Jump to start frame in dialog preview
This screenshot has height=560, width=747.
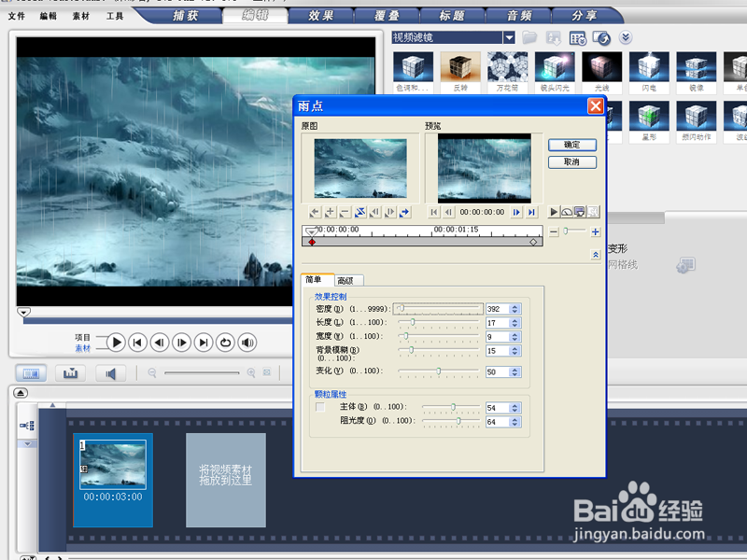(433, 213)
